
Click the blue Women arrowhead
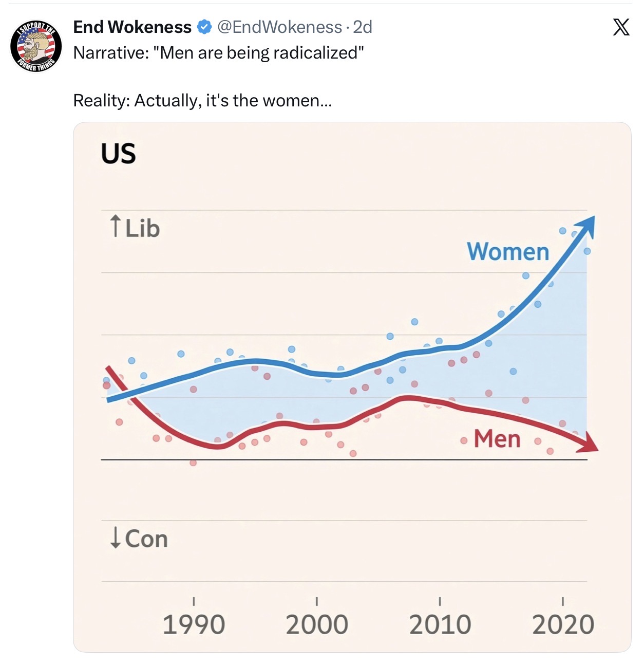(x=585, y=227)
